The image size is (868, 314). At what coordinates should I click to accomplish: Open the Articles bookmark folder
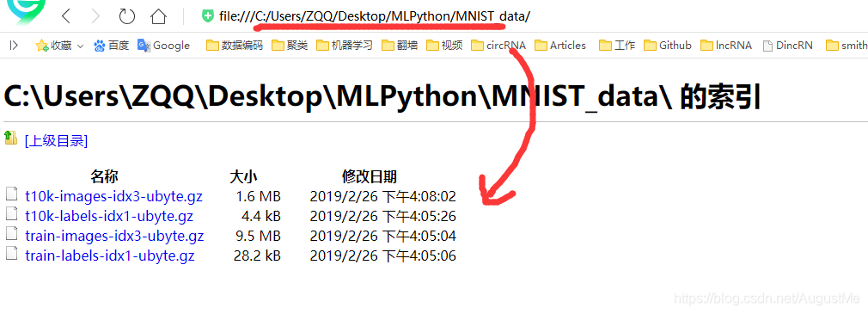[560, 46]
